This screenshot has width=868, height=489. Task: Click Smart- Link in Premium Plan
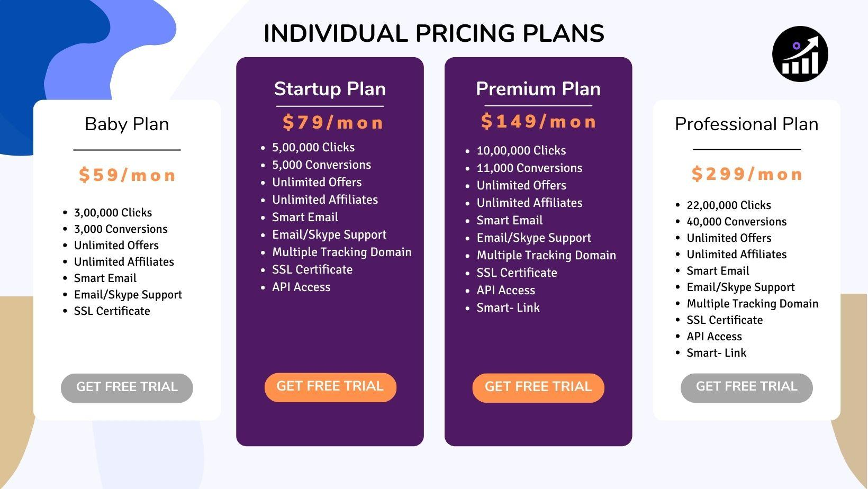[x=508, y=308]
